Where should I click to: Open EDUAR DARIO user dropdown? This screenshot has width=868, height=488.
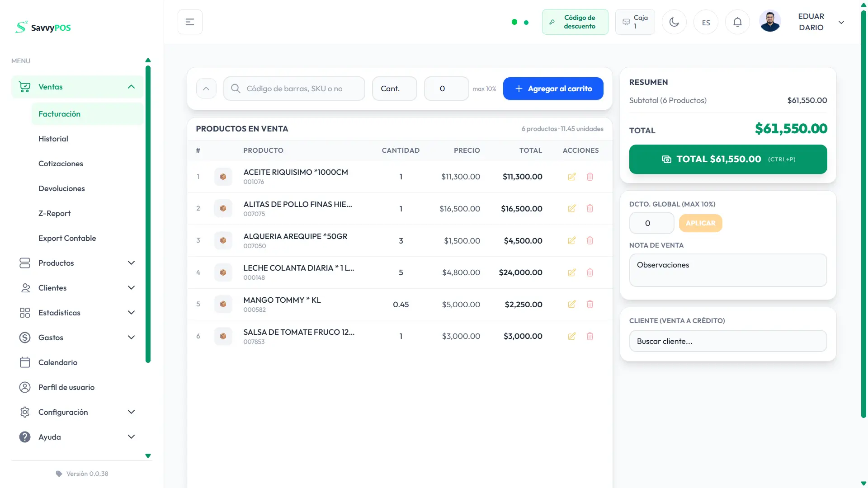(841, 22)
